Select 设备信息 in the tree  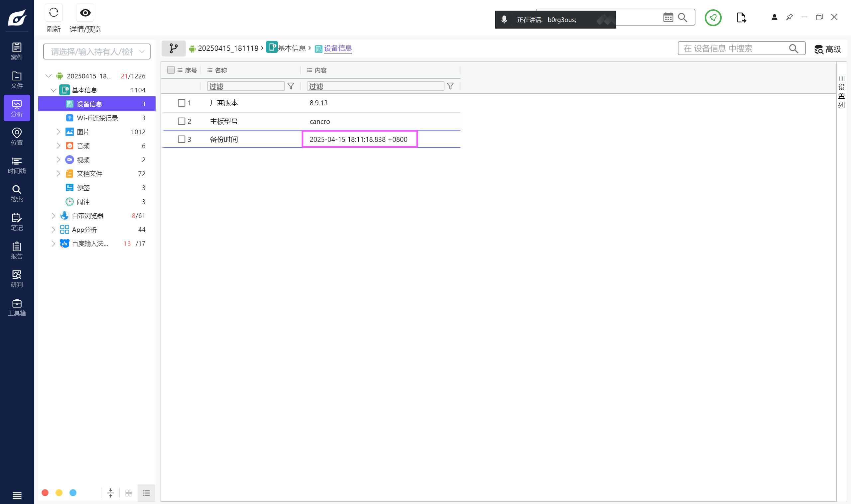pos(97,104)
